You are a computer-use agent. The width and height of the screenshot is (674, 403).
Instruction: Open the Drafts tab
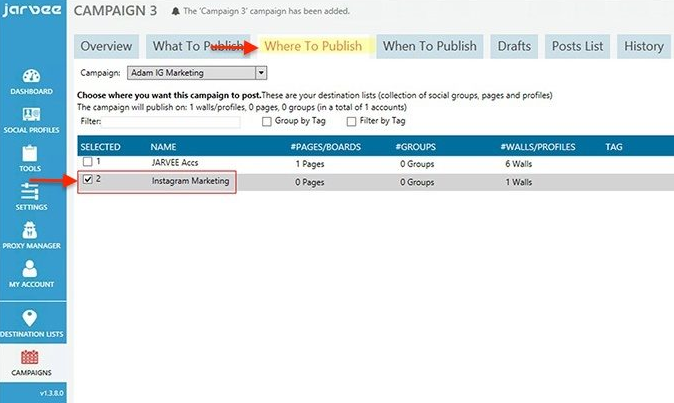click(x=514, y=46)
